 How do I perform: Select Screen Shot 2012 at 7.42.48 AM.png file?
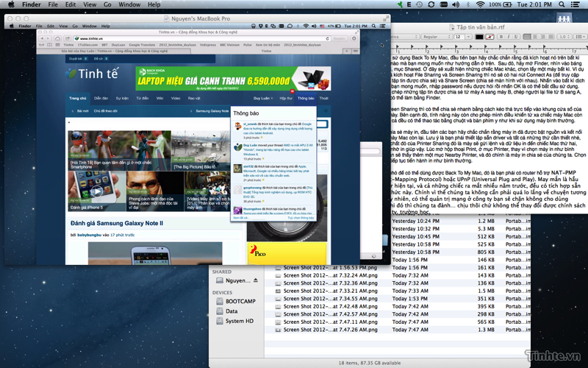pos(330,306)
